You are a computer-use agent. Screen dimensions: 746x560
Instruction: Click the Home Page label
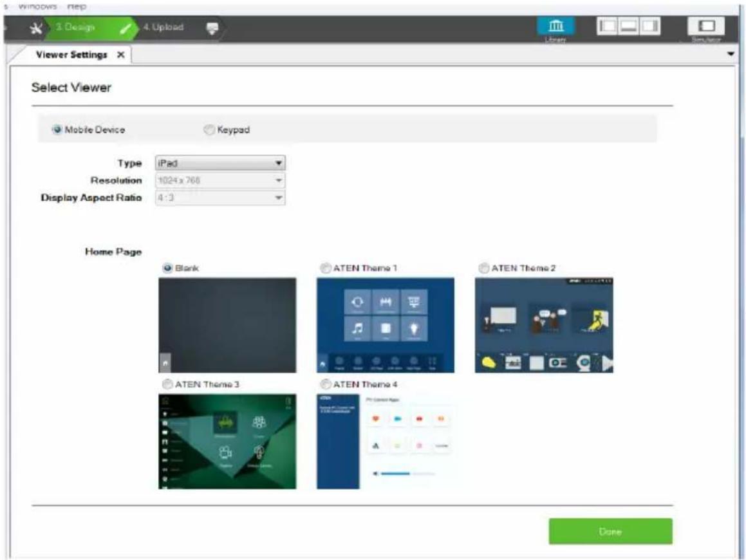113,252
